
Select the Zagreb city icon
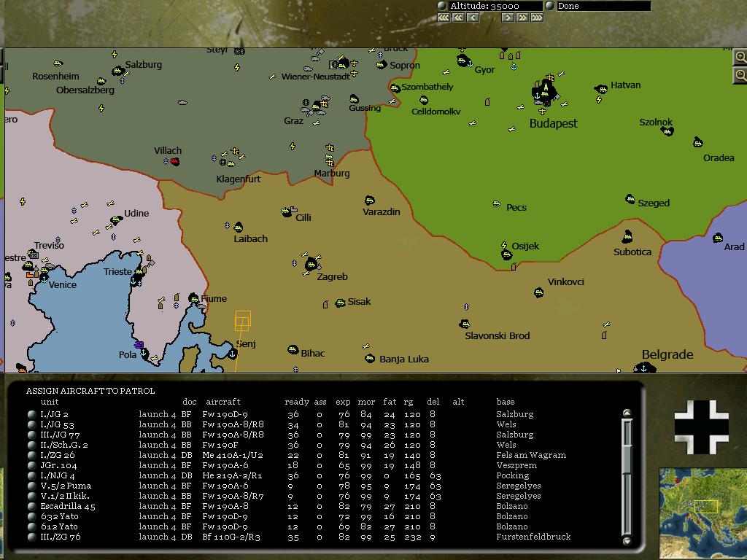(x=311, y=263)
